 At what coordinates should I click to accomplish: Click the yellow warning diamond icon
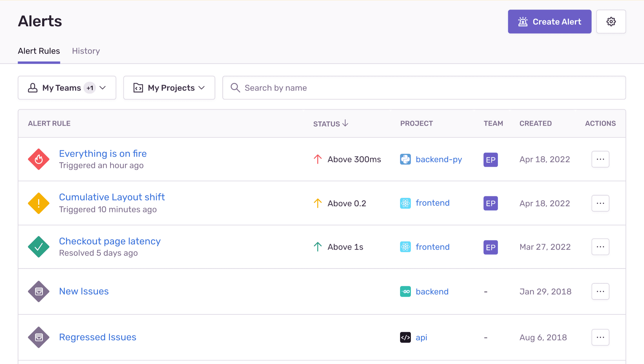pyautogui.click(x=39, y=203)
